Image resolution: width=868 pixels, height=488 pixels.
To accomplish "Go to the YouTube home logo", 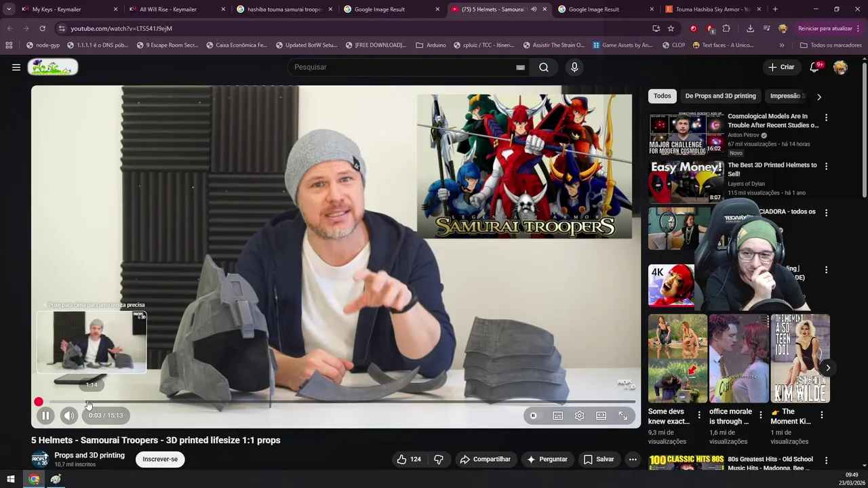I will click(x=53, y=67).
